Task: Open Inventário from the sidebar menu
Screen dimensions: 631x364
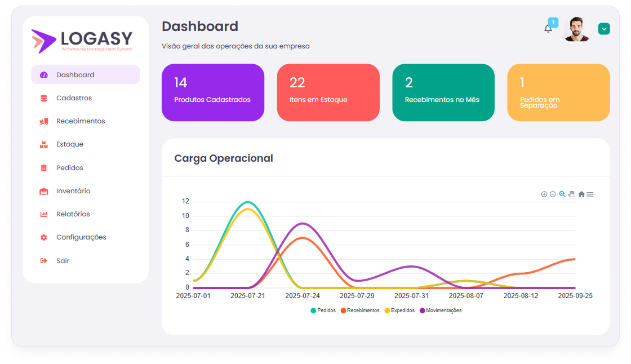Action: coord(73,191)
